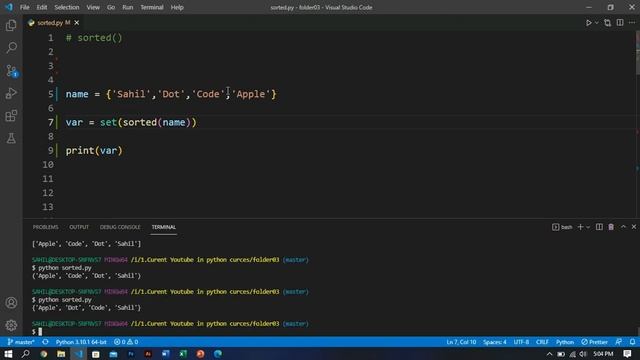The width and height of the screenshot is (640, 360).
Task: Select the sorted.py tab
Action: pos(54,23)
